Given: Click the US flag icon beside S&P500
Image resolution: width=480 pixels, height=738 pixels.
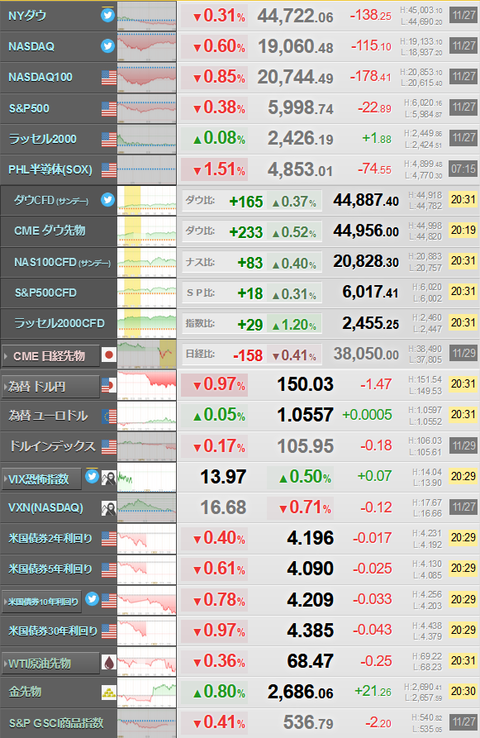Looking at the screenshot, I should 109,109.
